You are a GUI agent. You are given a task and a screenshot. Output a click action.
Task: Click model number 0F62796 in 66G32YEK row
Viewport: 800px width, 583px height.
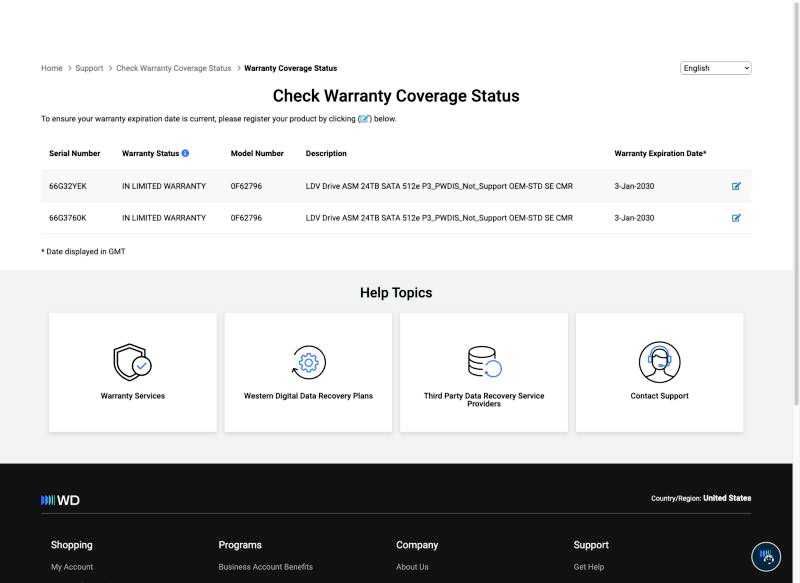coord(246,186)
